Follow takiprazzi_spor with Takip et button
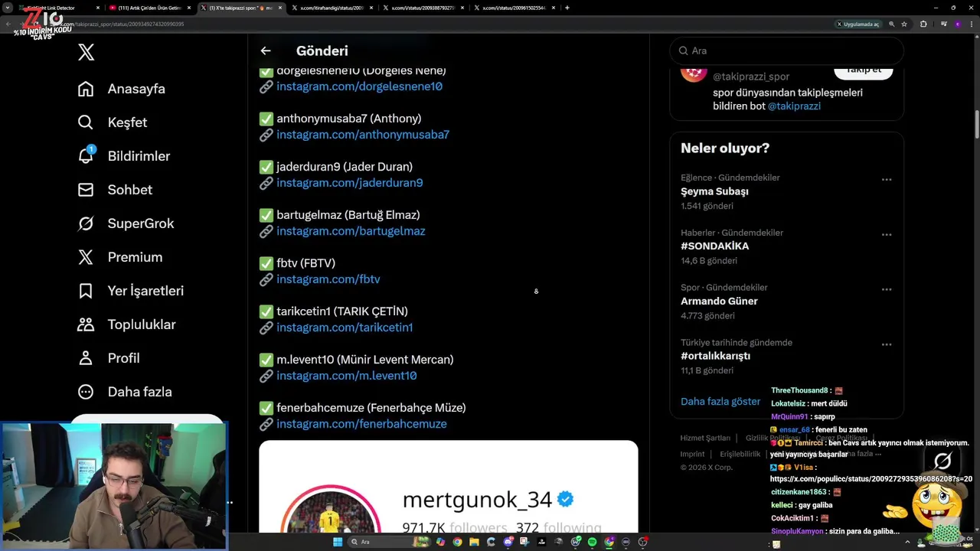980x551 pixels. (x=863, y=71)
